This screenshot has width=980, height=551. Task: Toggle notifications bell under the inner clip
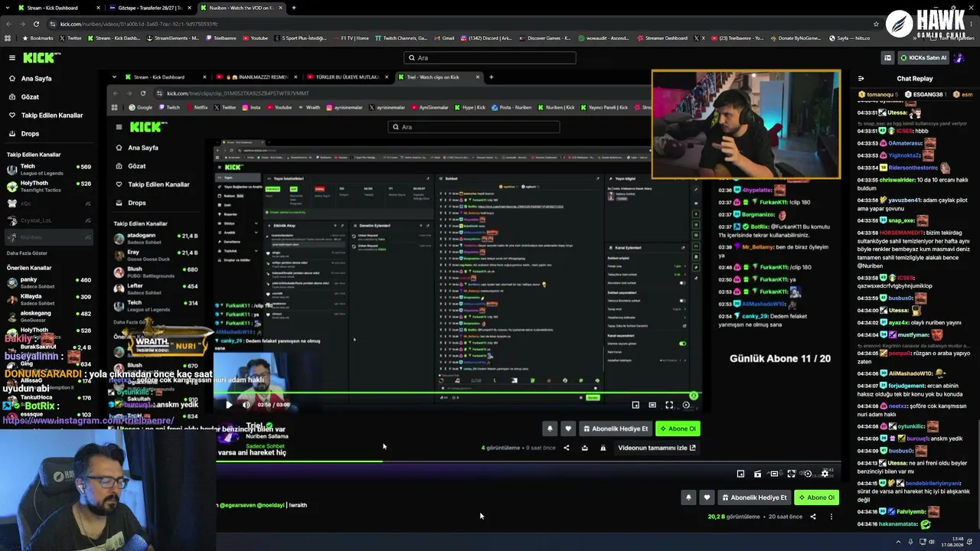(x=550, y=429)
